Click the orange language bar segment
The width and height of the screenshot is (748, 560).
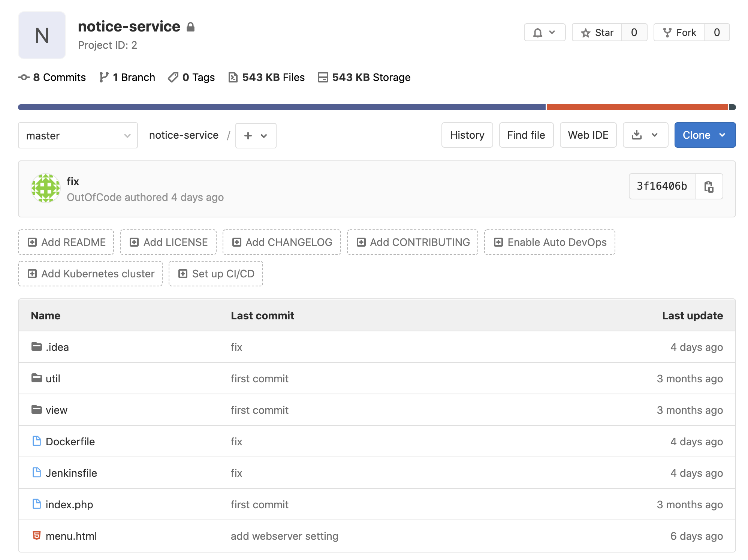coord(637,107)
